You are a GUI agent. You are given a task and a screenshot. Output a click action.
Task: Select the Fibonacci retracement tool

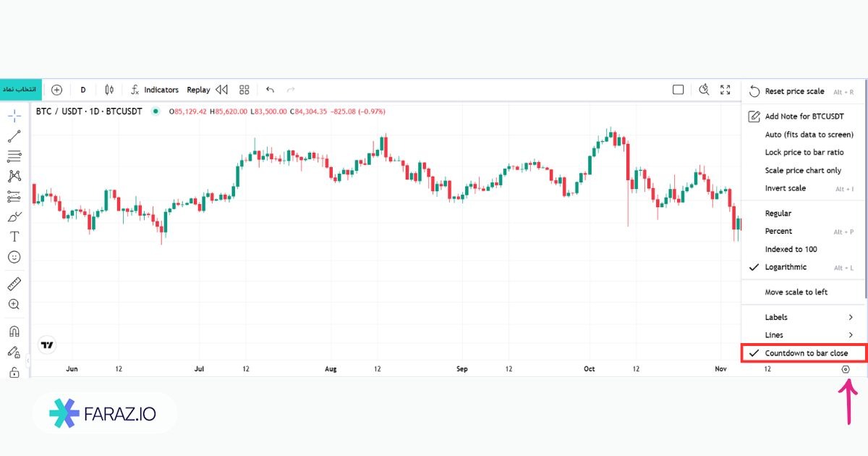tap(14, 156)
